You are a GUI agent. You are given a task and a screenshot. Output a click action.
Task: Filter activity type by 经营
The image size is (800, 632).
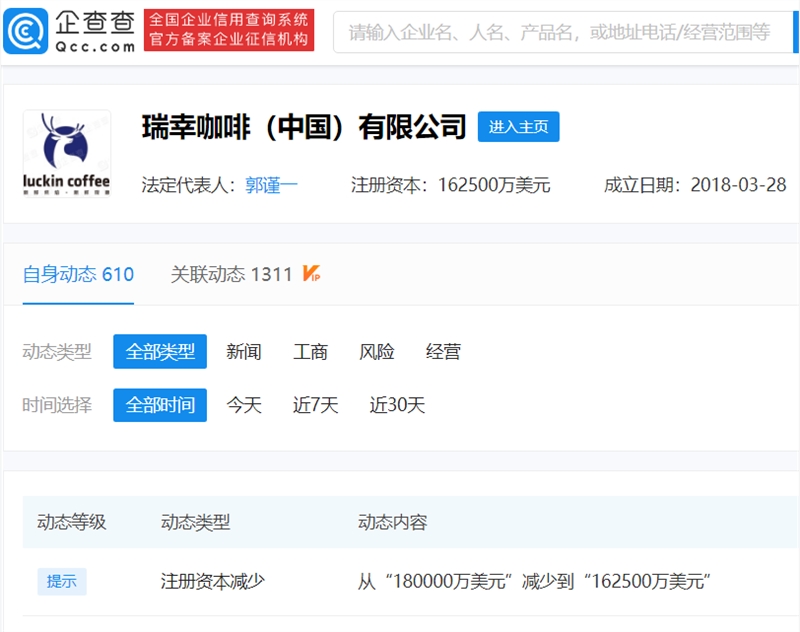coord(443,352)
